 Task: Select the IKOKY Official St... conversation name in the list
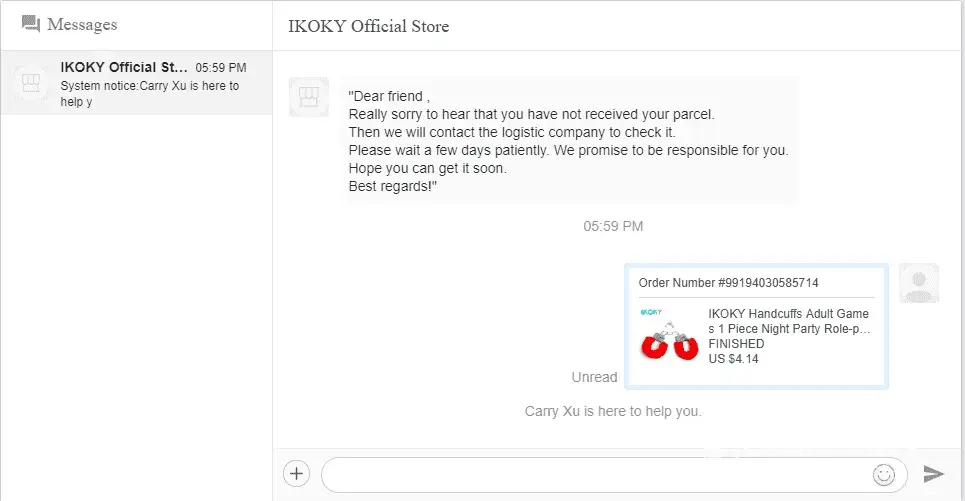point(124,67)
